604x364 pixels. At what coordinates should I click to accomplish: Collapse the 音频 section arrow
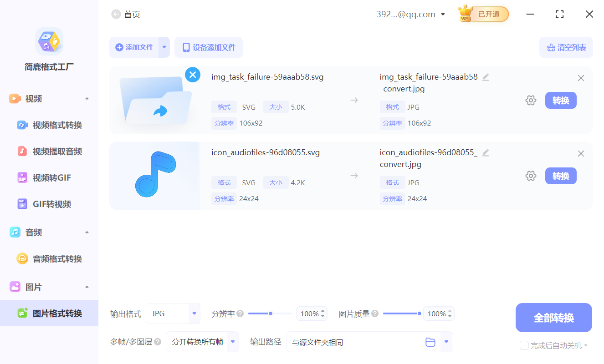coord(87,233)
